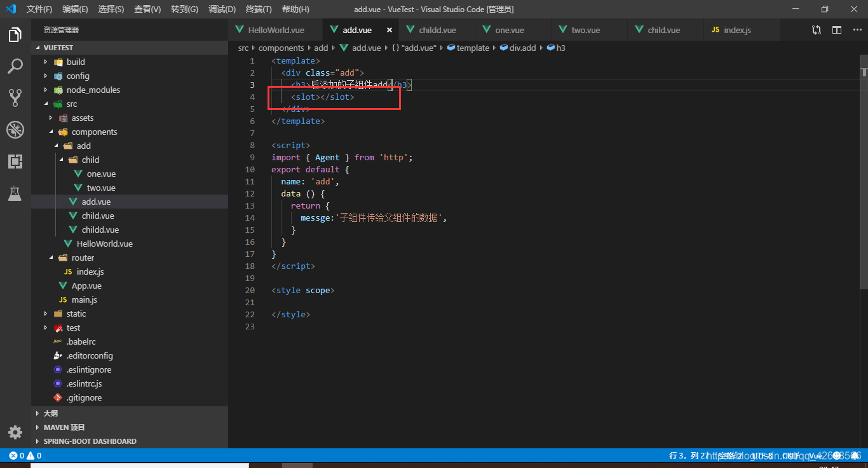The image size is (868, 468).
Task: Change indentation via 空格: 2
Action: (x=730, y=455)
